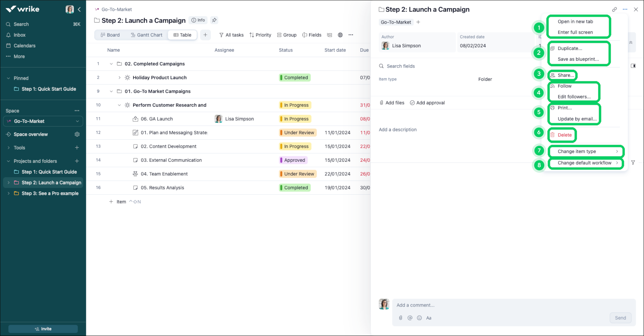Toggle the right side panel icon
The height and width of the screenshot is (336, 644).
(x=633, y=65)
